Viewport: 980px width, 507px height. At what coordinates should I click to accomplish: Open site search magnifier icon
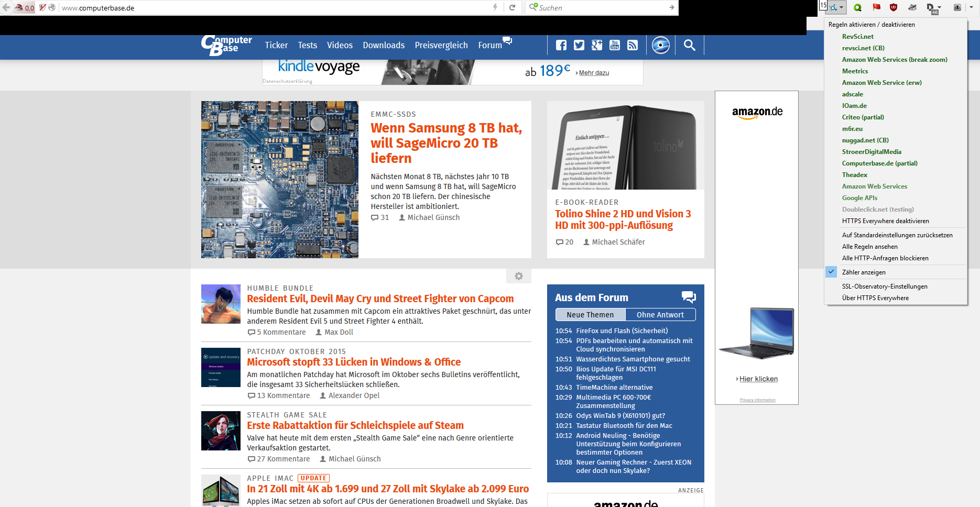[690, 45]
